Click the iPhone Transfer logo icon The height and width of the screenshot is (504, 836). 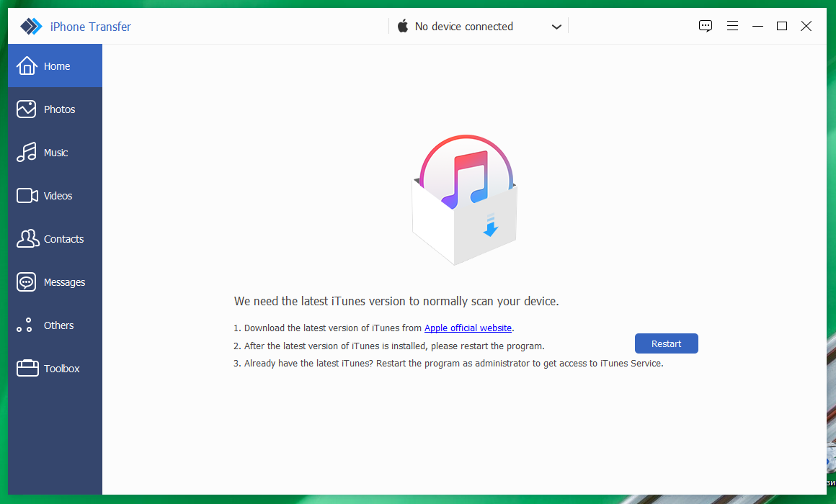point(31,26)
